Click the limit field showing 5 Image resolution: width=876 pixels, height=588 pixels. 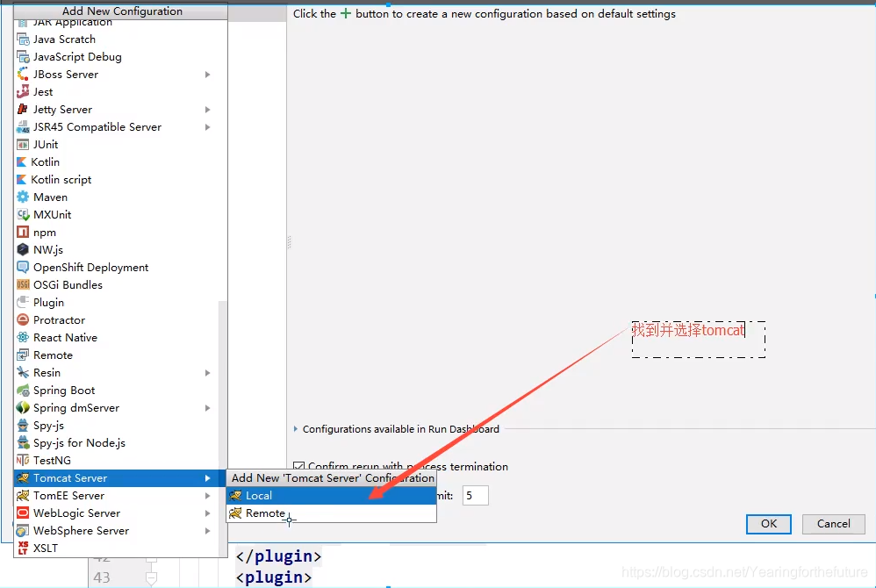[476, 495]
